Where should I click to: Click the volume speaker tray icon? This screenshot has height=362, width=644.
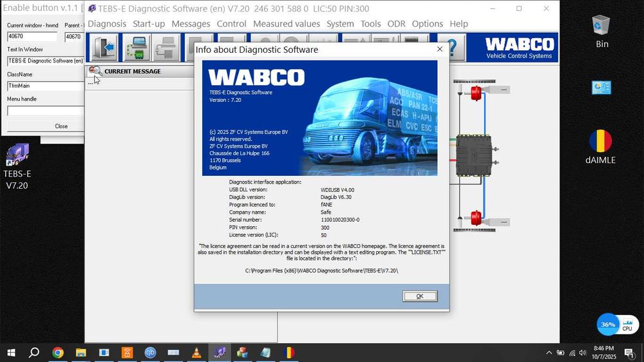[583, 352]
